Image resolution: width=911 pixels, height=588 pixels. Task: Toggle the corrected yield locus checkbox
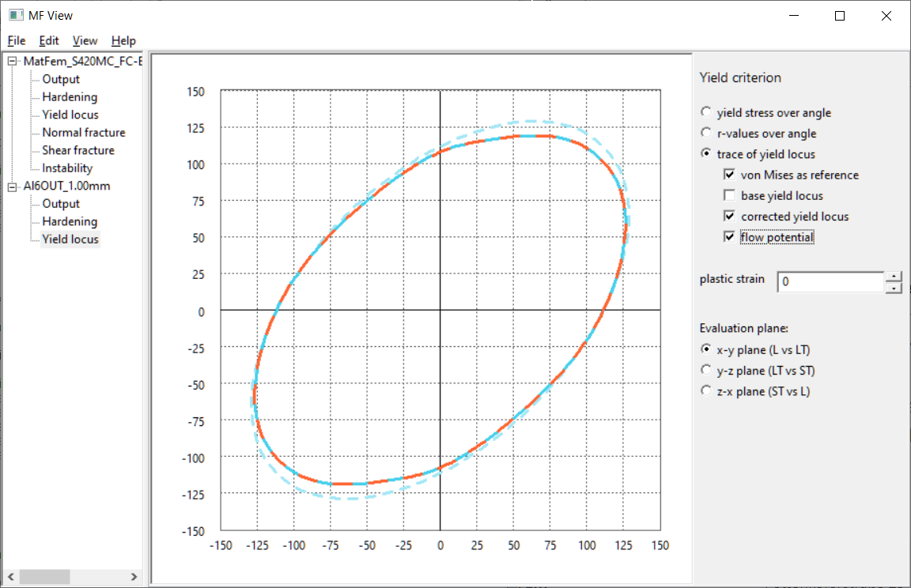coord(728,217)
